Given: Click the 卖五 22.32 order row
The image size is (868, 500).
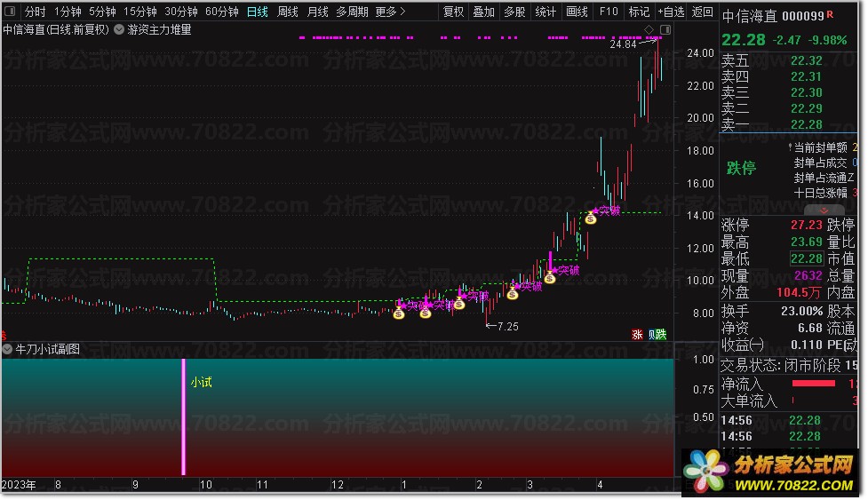Looking at the screenshot, I should click(788, 60).
